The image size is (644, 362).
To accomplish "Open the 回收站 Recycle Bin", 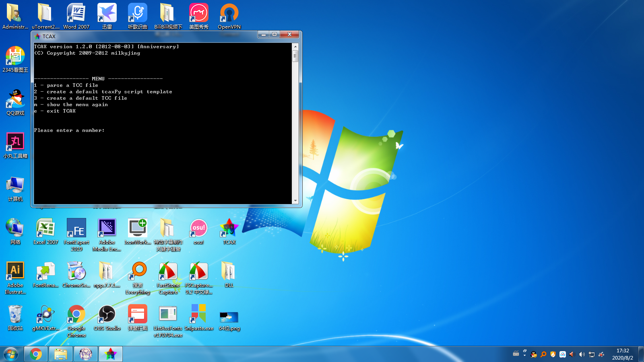I will point(15,317).
